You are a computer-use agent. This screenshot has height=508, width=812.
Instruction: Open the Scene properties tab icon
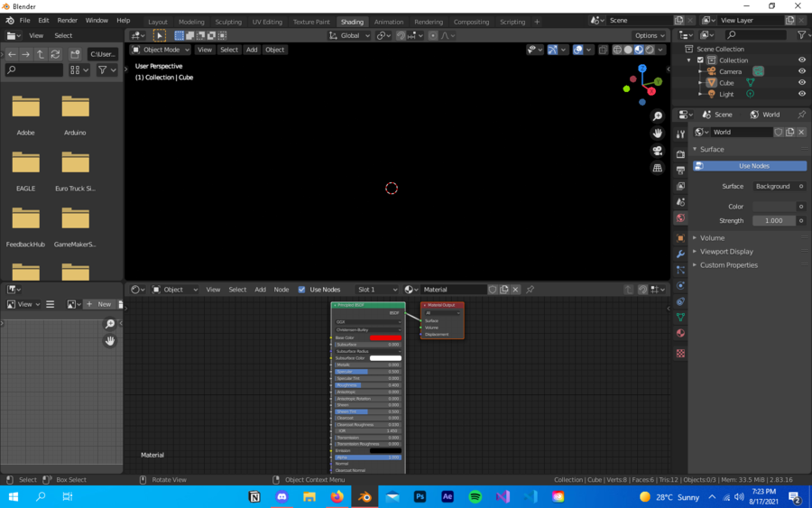(x=680, y=202)
